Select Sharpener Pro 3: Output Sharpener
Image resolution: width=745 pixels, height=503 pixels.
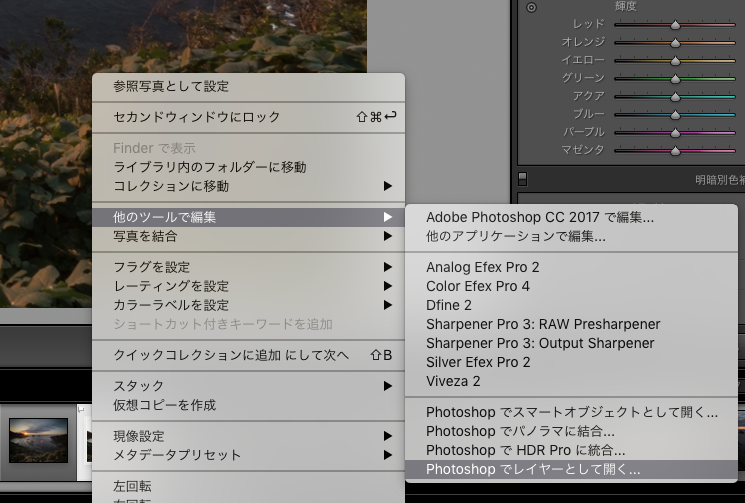(x=571, y=343)
